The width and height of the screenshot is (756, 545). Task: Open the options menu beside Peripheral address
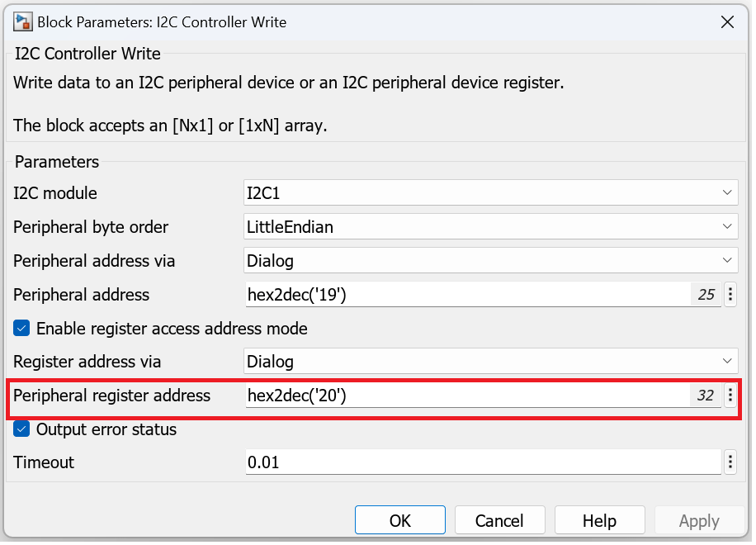730,295
